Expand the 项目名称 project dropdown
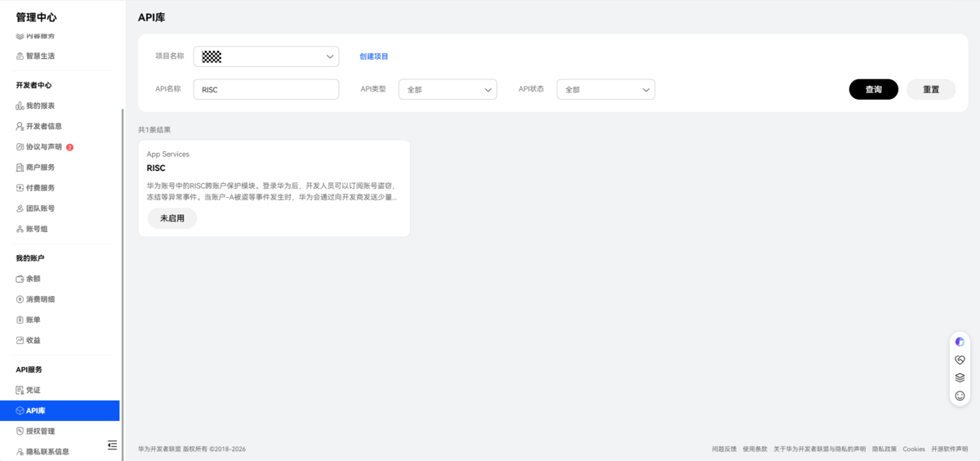Image resolution: width=980 pixels, height=461 pixels. tap(265, 56)
